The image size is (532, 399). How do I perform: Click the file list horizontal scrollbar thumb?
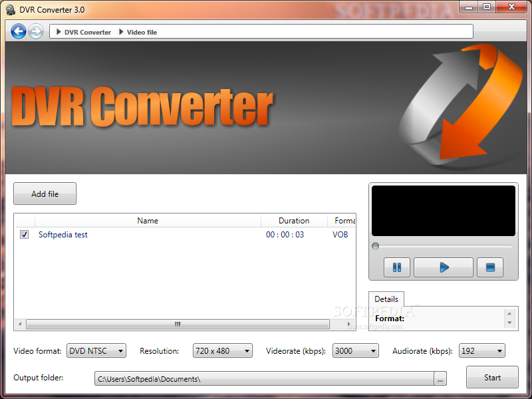tap(178, 324)
